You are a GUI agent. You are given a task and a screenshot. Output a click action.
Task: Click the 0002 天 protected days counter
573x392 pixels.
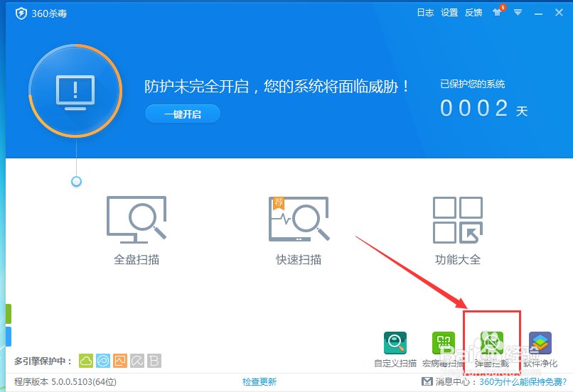(x=484, y=109)
